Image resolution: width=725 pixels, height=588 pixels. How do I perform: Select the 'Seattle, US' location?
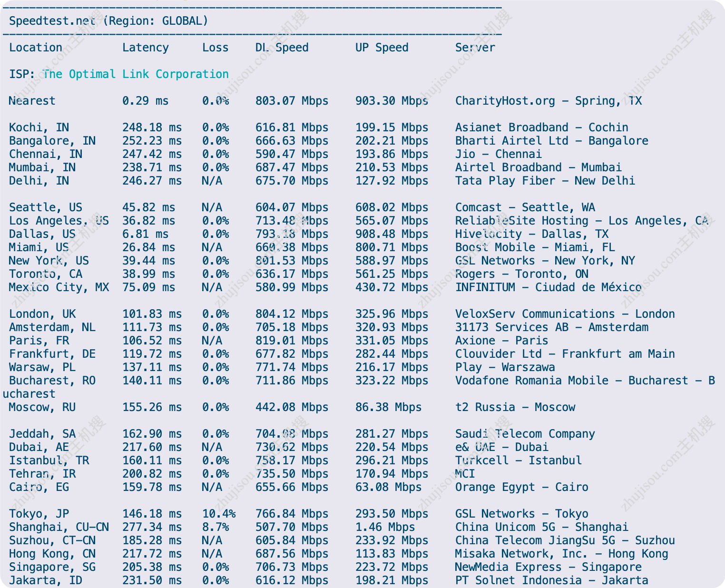46,207
